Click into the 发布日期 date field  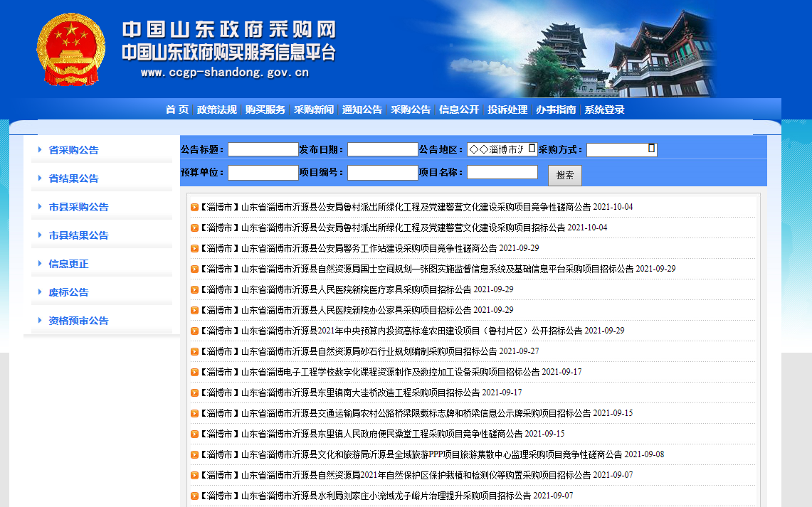pyautogui.click(x=382, y=149)
